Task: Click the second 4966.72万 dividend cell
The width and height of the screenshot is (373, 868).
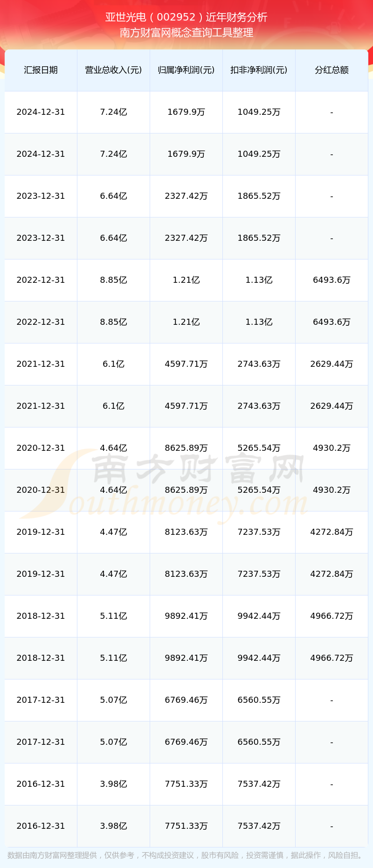Action: pyautogui.click(x=332, y=658)
